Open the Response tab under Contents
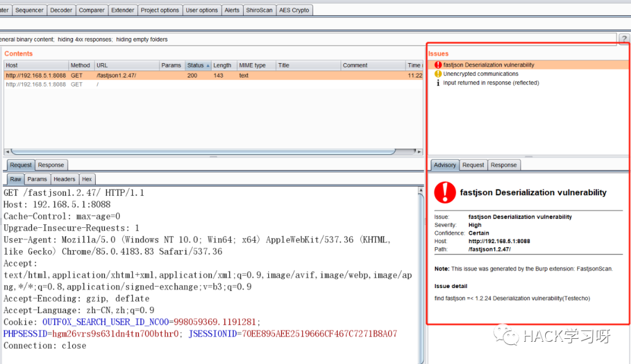This screenshot has height=364, width=631. 51,165
